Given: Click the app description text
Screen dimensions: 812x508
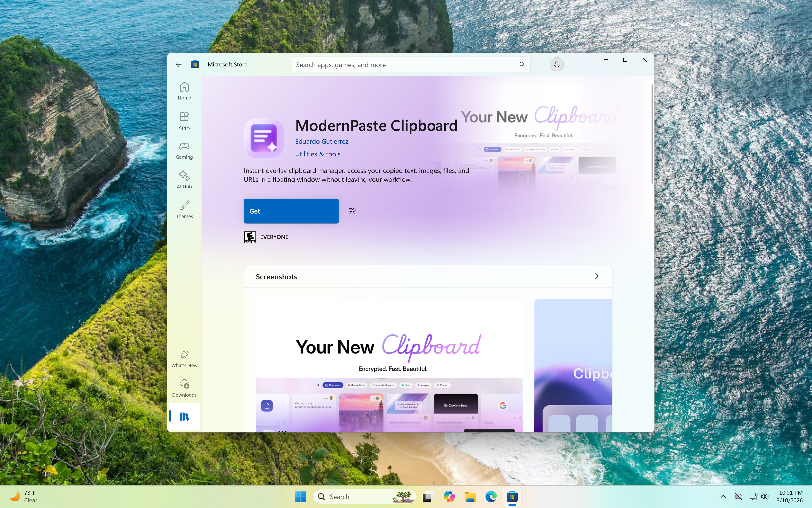Looking at the screenshot, I should [356, 175].
